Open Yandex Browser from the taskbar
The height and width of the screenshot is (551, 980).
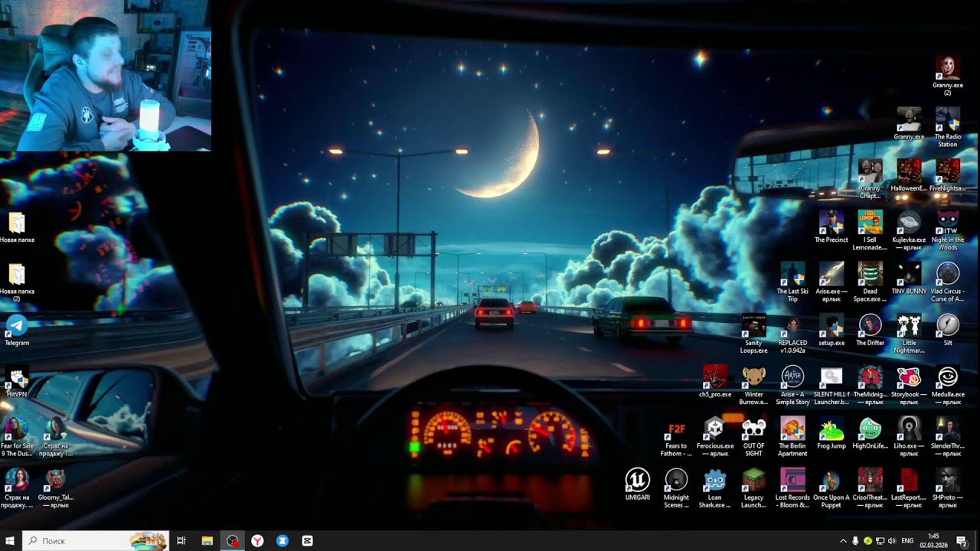pyautogui.click(x=257, y=541)
